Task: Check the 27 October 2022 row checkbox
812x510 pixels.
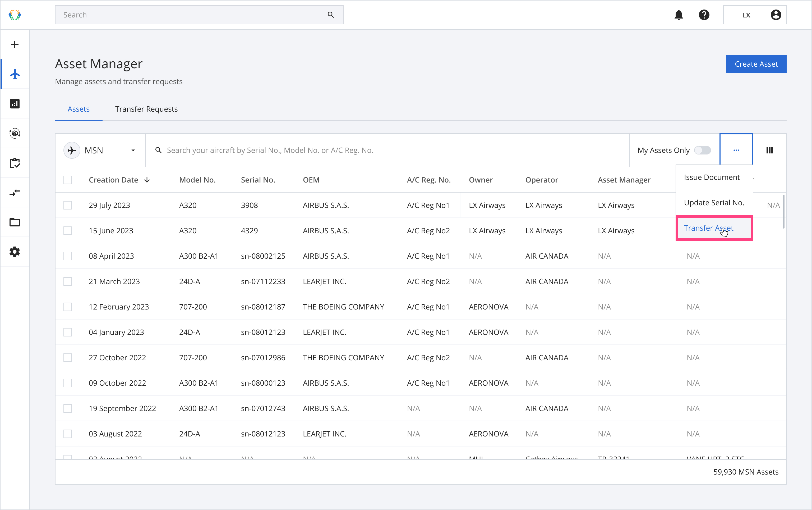Action: pyautogui.click(x=68, y=358)
